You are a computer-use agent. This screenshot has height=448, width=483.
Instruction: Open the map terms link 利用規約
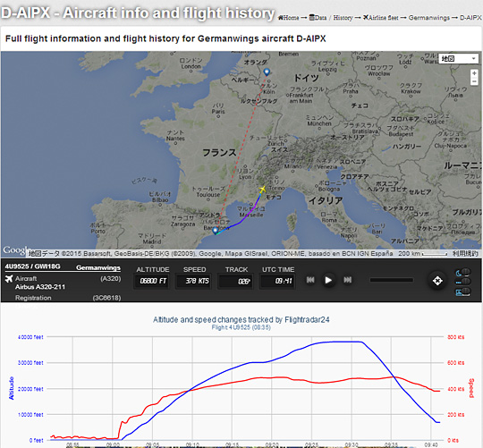click(465, 253)
